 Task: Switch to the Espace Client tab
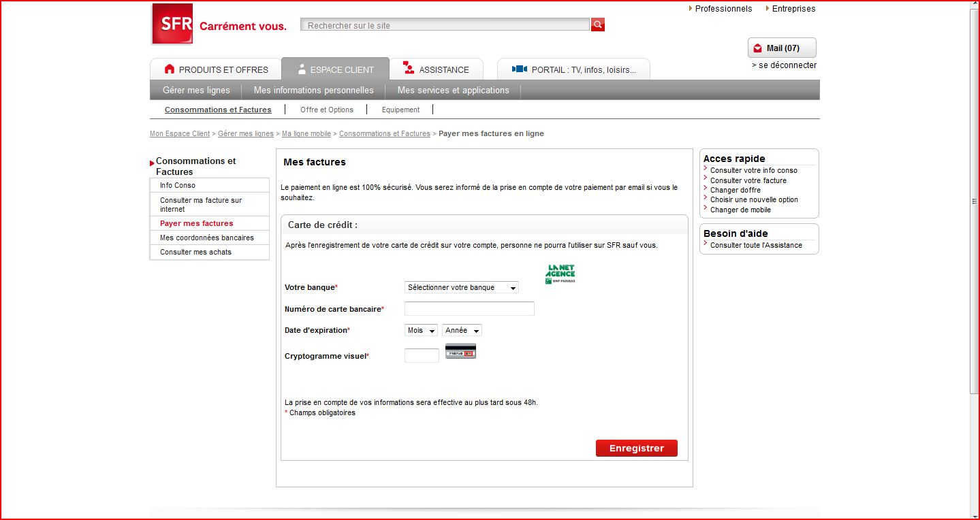(x=335, y=69)
